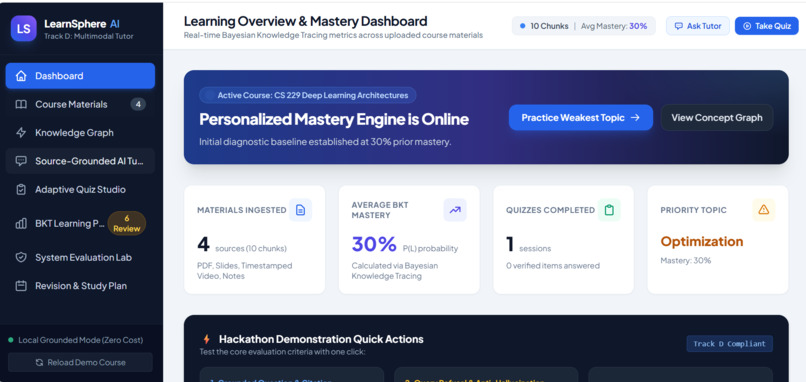Click the green Local Grounded Mode status dot
This screenshot has width=806, height=382.
click(x=11, y=340)
